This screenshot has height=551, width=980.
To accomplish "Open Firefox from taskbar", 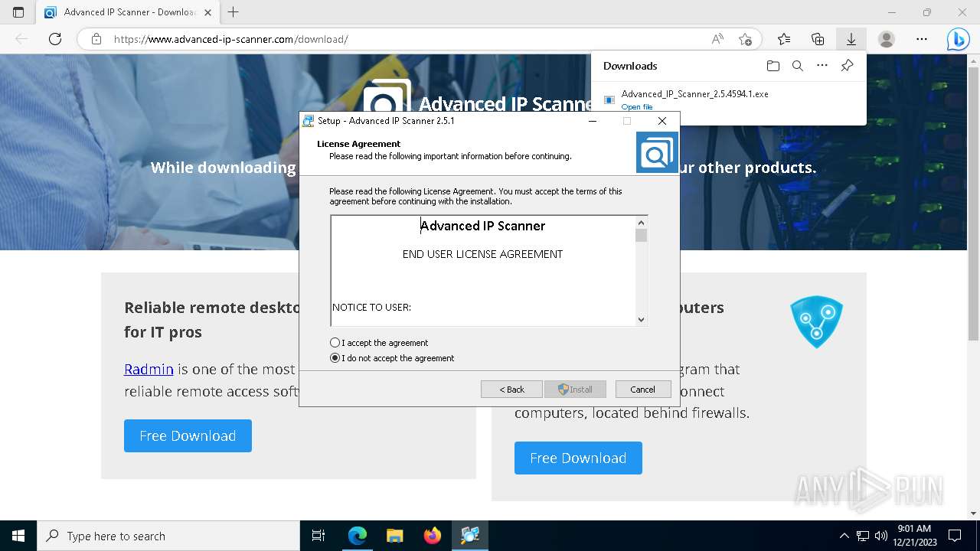I will point(433,536).
